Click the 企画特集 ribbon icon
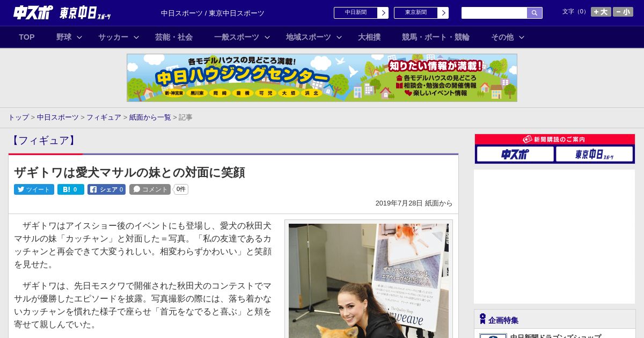 (x=482, y=319)
